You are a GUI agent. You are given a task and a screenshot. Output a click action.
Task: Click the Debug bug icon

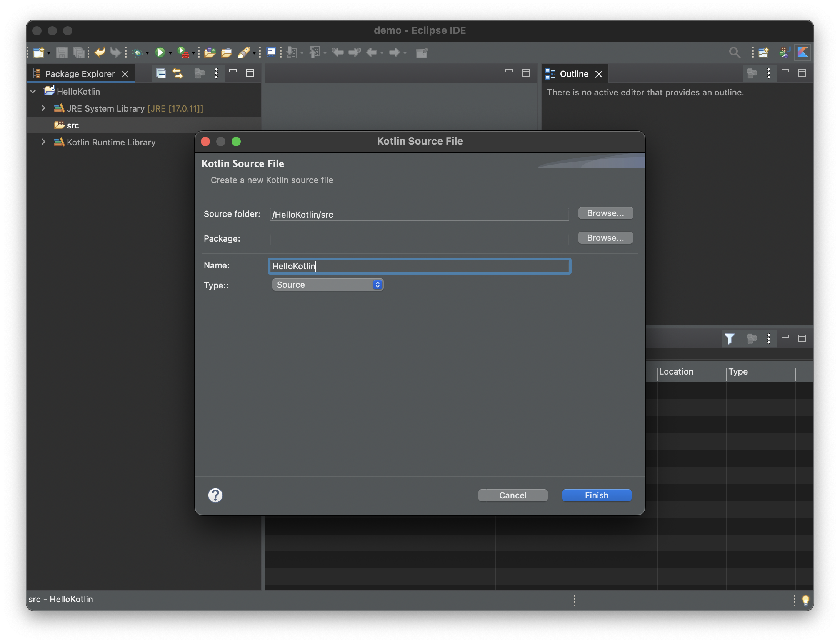click(138, 52)
